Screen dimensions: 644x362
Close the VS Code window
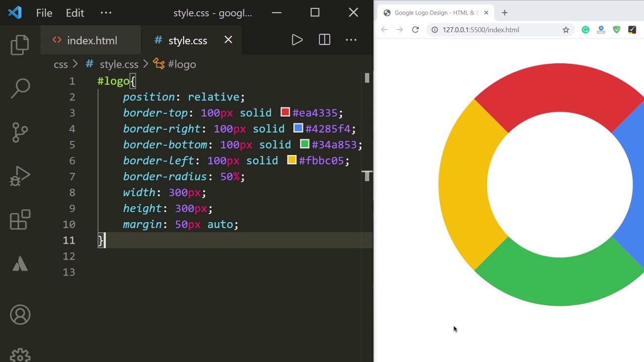[354, 13]
